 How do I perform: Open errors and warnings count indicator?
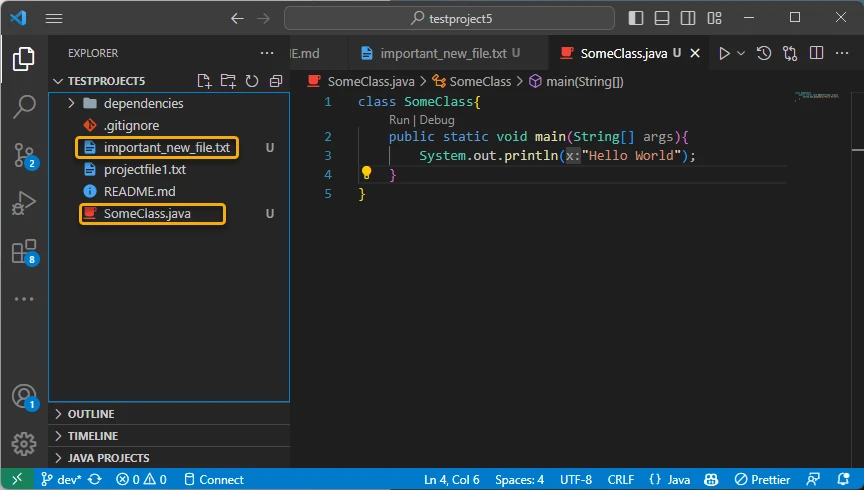point(141,480)
